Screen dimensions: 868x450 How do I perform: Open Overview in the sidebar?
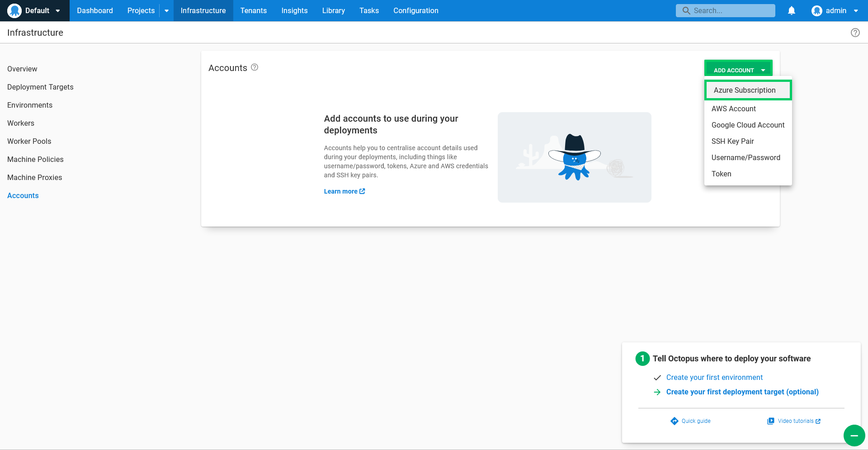click(x=22, y=69)
